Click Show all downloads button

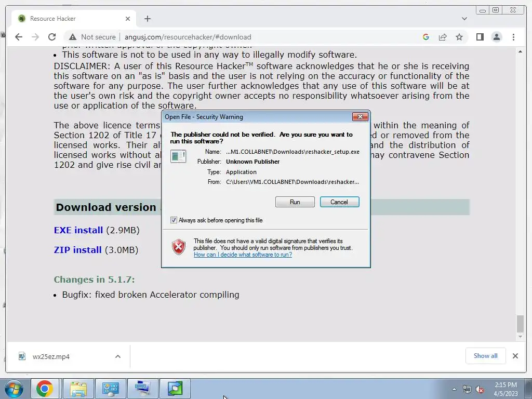pos(486,356)
